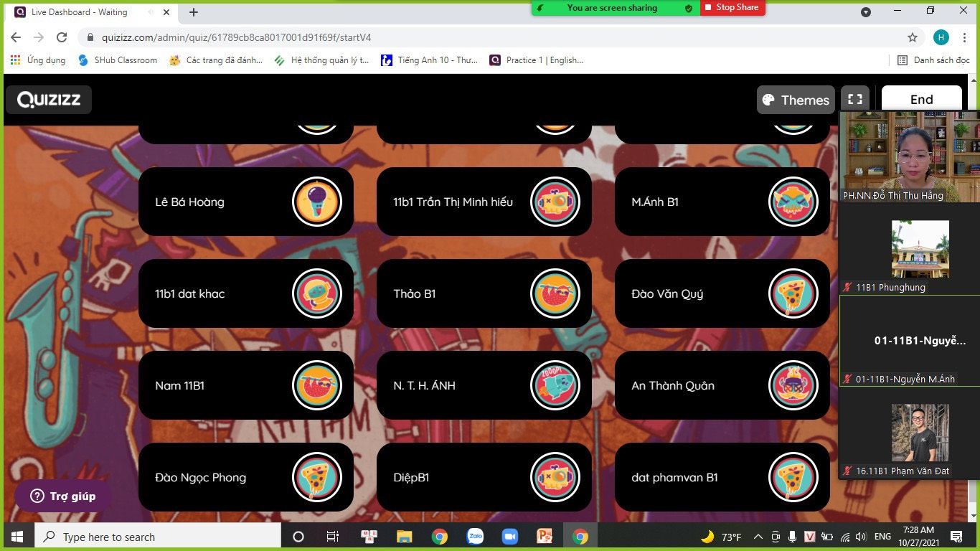The width and height of the screenshot is (980, 551).
Task: Click N. T. H. ÁNH's avatar icon
Action: tap(555, 385)
